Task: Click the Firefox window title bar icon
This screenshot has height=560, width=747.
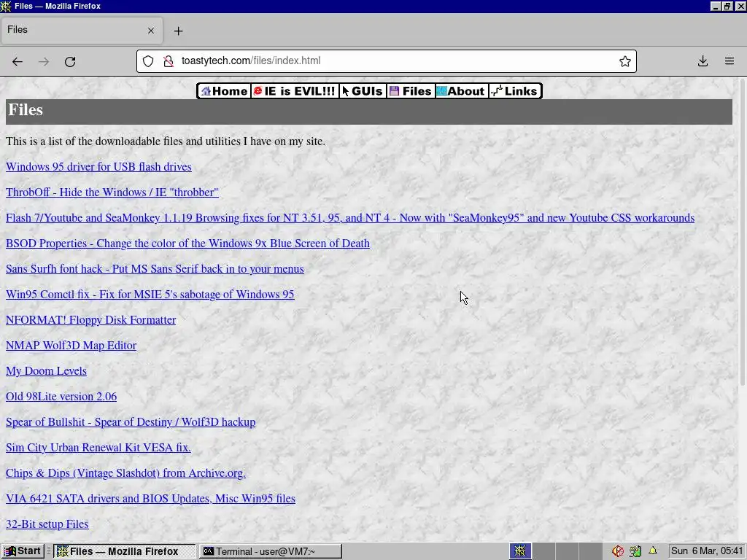Action: [x=6, y=6]
